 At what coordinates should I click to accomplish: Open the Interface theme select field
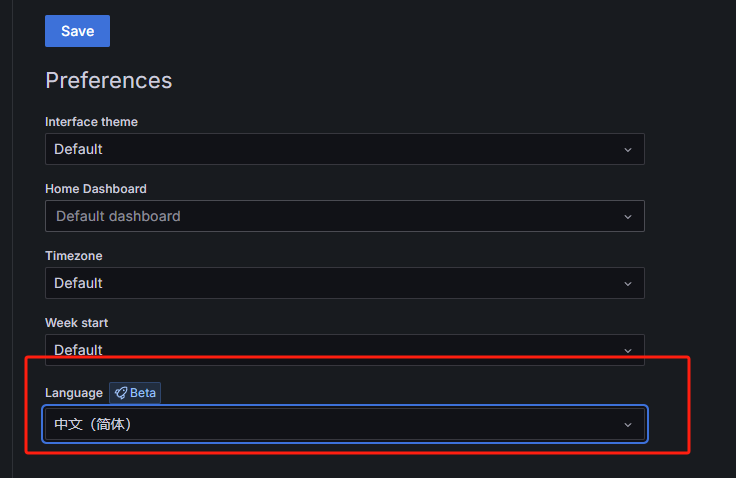click(x=330, y=149)
